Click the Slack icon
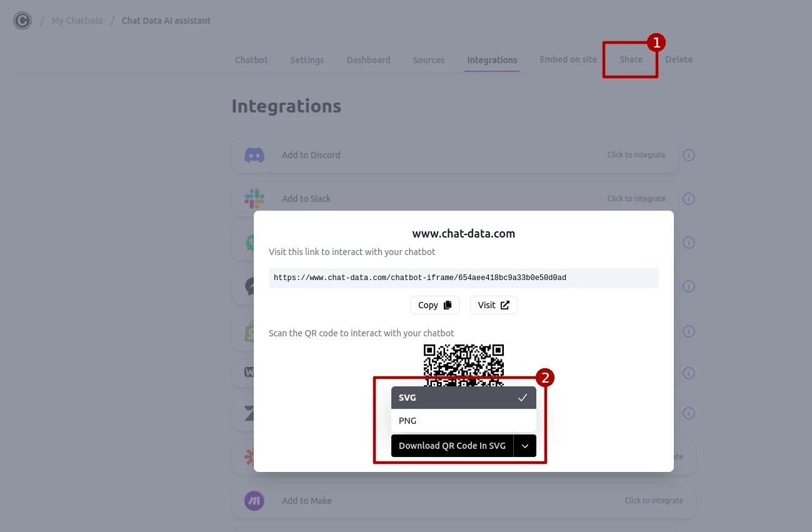Image resolution: width=812 pixels, height=532 pixels. pyautogui.click(x=254, y=199)
